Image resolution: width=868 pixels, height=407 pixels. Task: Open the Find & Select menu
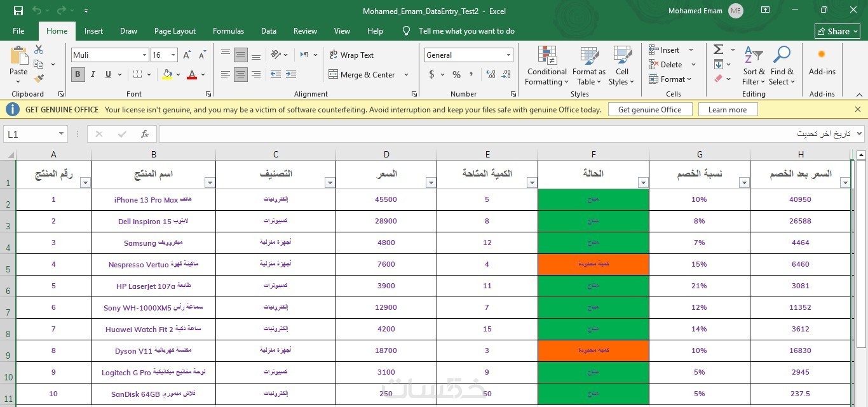point(782,65)
